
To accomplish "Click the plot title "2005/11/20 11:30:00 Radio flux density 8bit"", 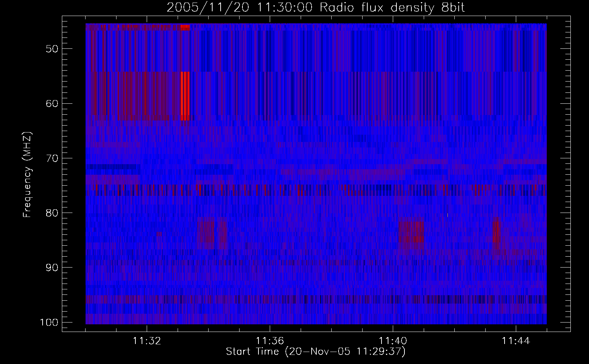I will coord(316,8).
